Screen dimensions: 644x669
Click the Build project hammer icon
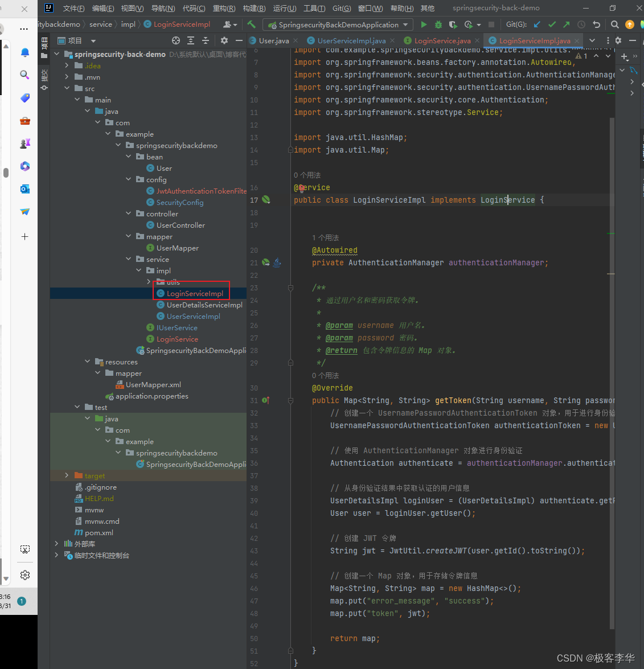[252, 24]
